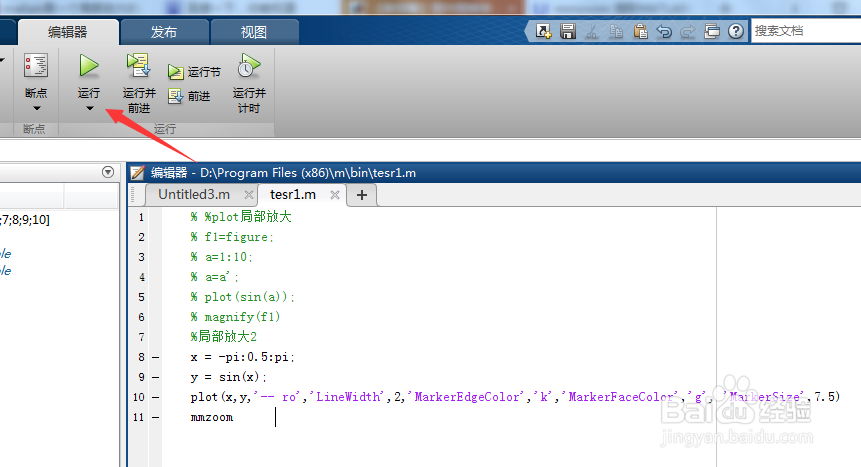Click the mmzoom code on line 11

[212, 418]
